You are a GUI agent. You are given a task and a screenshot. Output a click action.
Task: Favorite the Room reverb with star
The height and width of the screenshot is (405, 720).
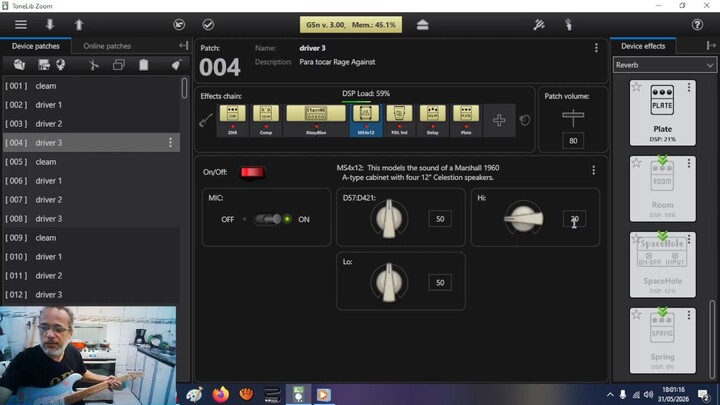coord(636,163)
